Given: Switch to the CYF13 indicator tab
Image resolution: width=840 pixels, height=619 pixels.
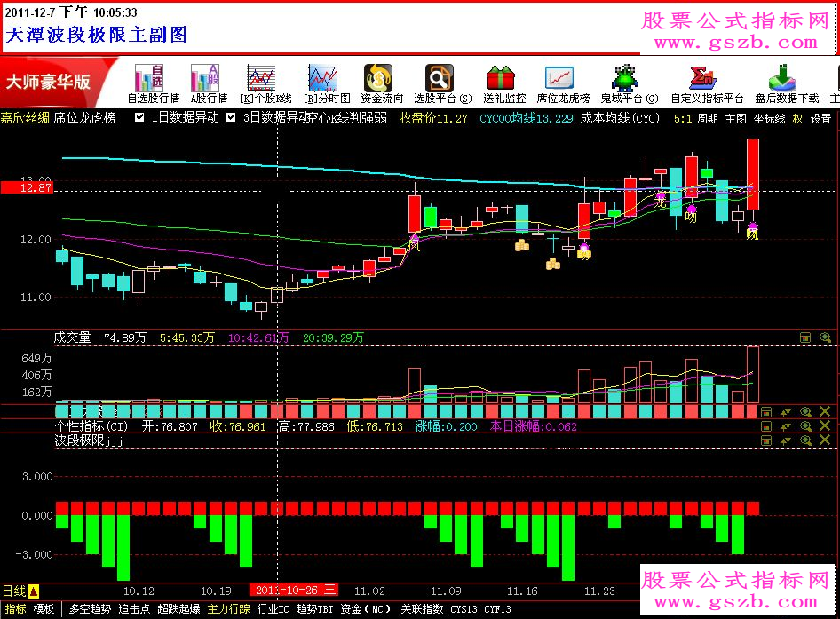Looking at the screenshot, I should (497, 609).
